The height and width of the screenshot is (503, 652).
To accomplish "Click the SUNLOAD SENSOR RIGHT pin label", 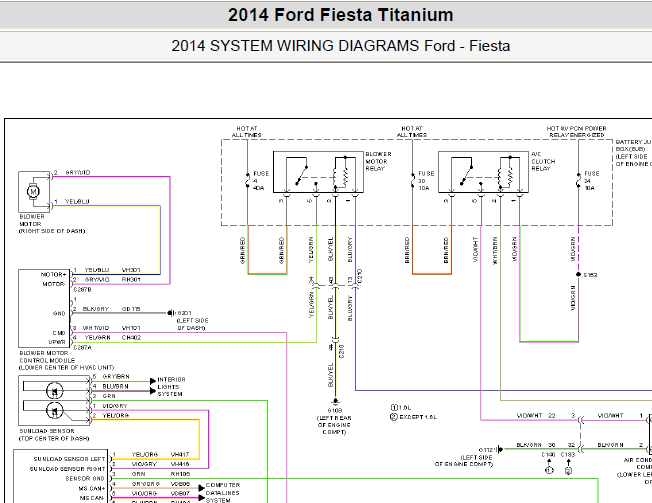I will [67, 469].
